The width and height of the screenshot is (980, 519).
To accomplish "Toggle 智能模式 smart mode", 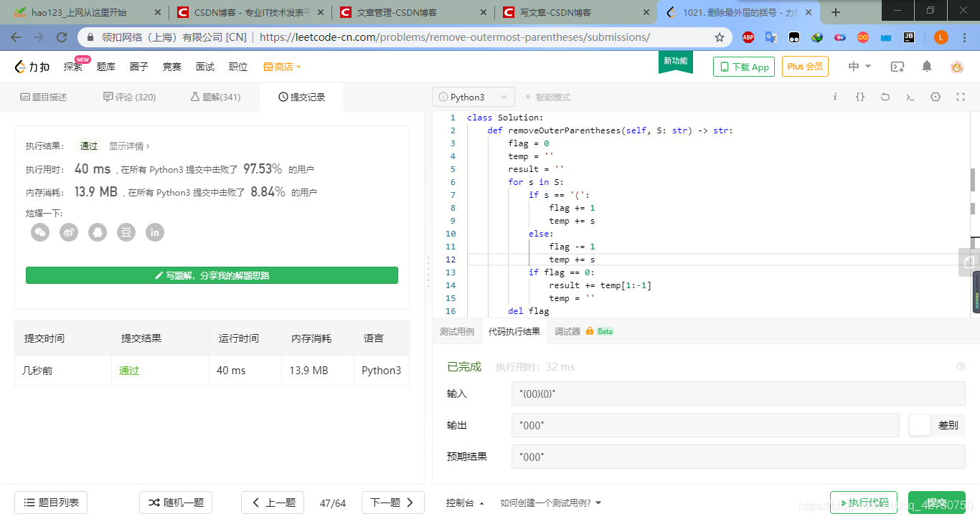I will coord(548,97).
